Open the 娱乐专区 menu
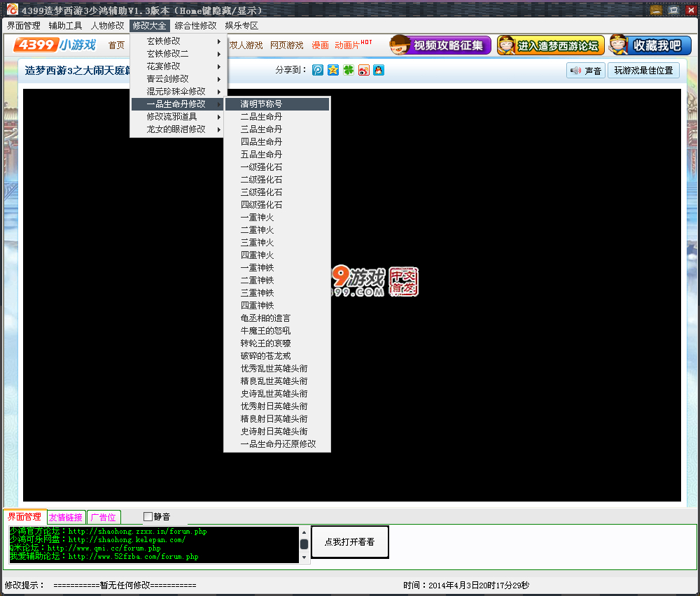 click(x=241, y=25)
